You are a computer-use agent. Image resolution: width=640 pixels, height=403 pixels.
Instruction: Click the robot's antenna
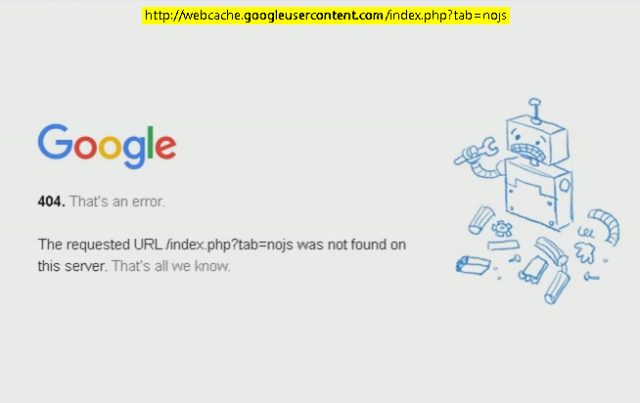pos(535,110)
